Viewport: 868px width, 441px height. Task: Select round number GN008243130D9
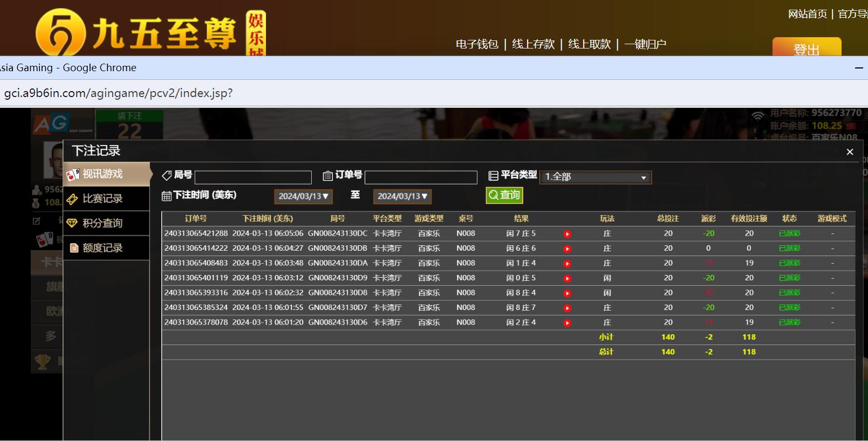point(338,278)
